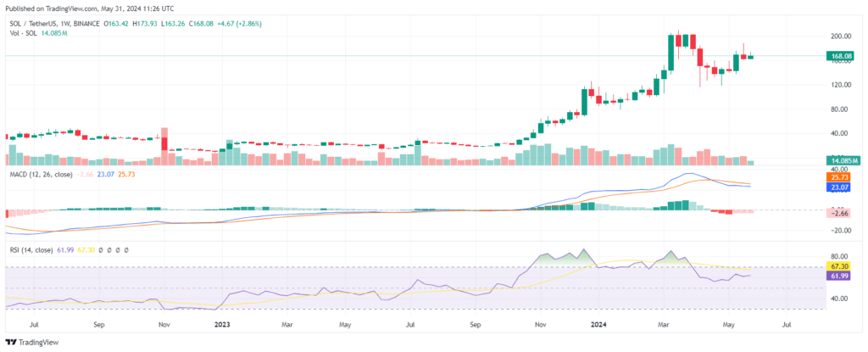Click the blue 23.07 MACD value label
The width and height of the screenshot is (868, 352).
pyautogui.click(x=843, y=187)
